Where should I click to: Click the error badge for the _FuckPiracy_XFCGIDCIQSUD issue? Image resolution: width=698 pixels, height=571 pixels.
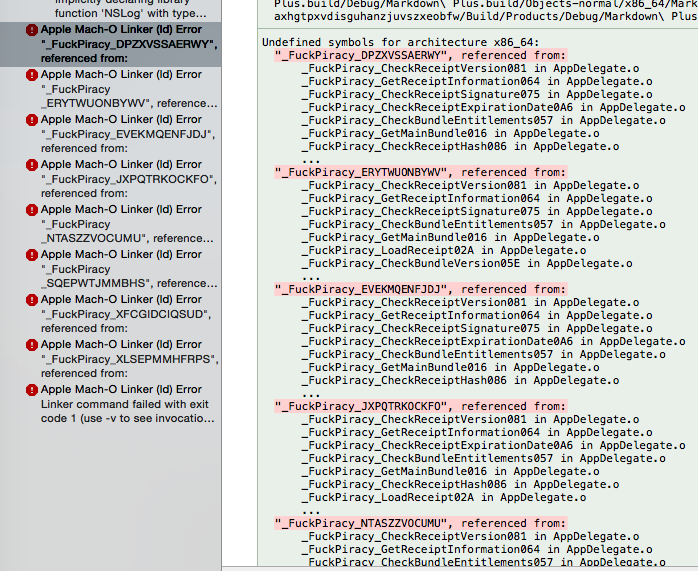[x=32, y=300]
